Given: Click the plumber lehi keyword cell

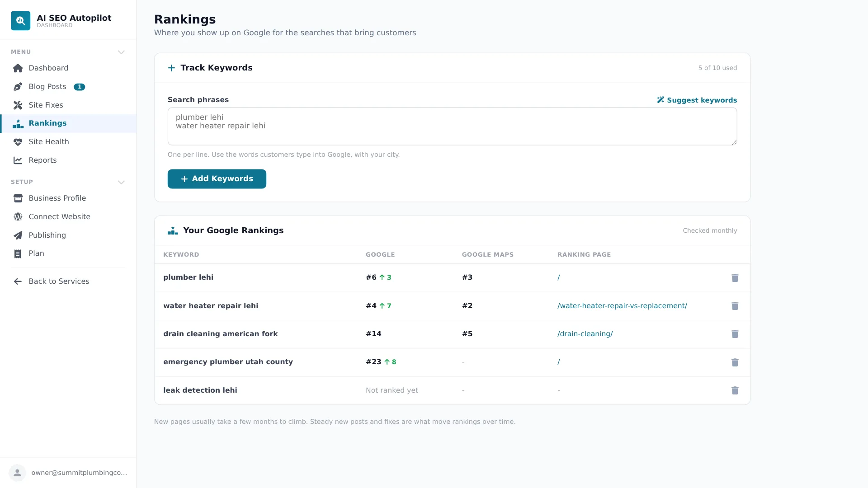Looking at the screenshot, I should click(188, 277).
